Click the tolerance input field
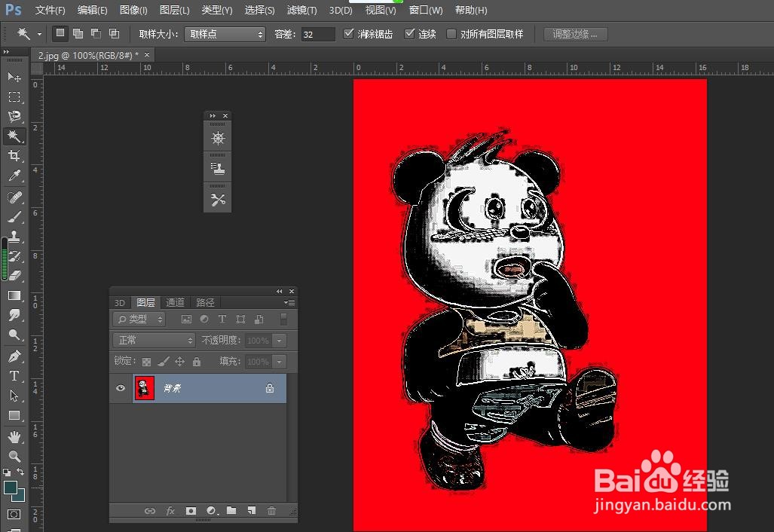 click(x=318, y=34)
